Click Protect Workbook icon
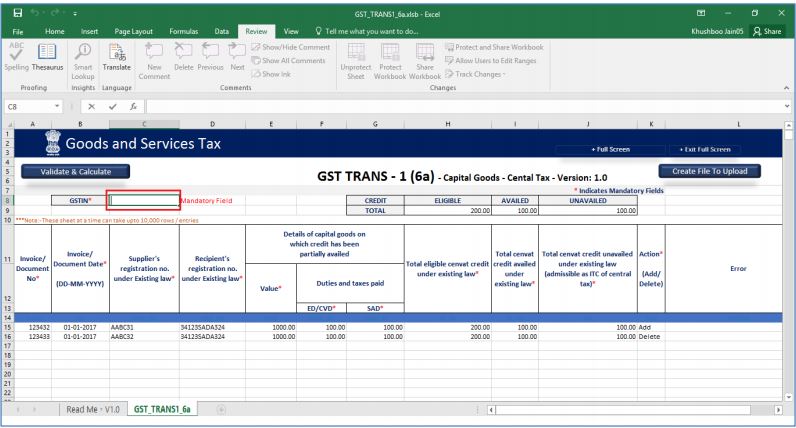 [x=391, y=60]
